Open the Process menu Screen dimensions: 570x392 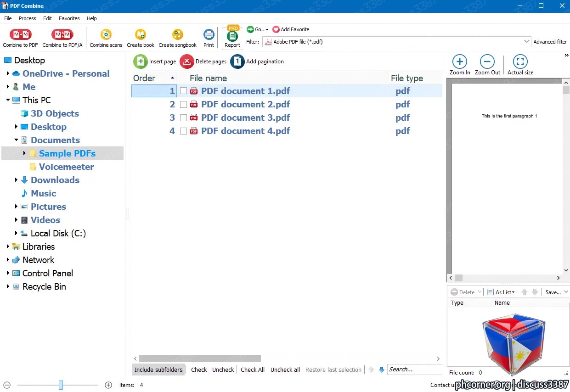pos(28,18)
